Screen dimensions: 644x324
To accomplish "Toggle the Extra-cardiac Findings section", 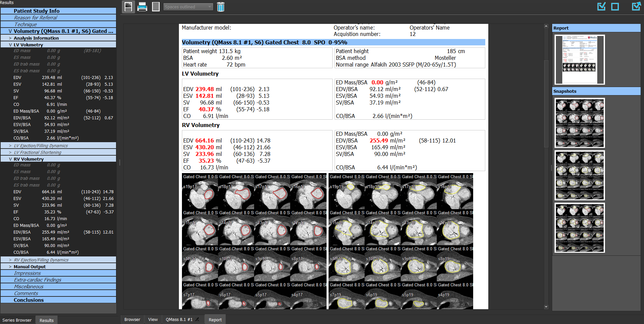I will click(37, 280).
